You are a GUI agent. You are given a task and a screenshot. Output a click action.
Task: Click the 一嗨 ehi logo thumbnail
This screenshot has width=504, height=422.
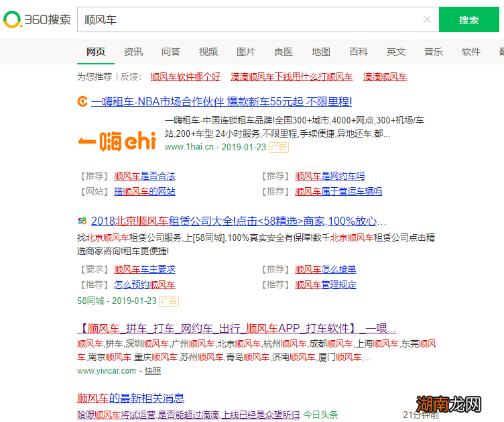(117, 141)
